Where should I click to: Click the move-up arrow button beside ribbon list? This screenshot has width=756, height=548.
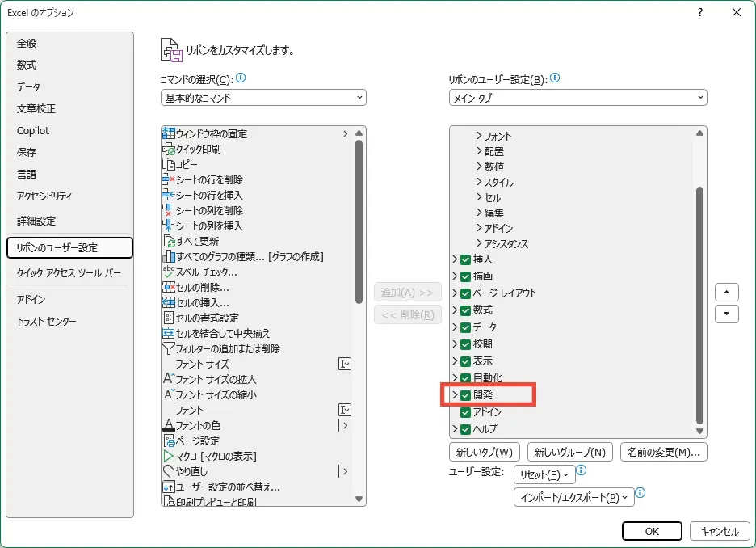(x=727, y=292)
